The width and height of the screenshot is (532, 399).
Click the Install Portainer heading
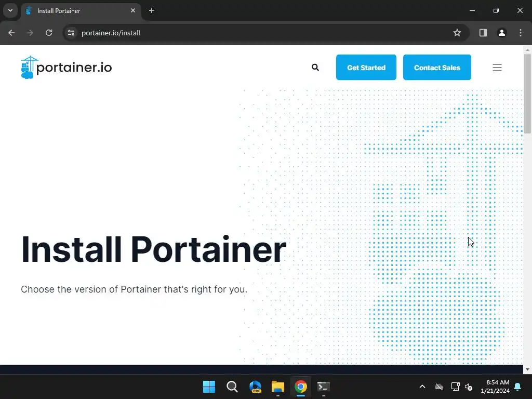pos(154,250)
